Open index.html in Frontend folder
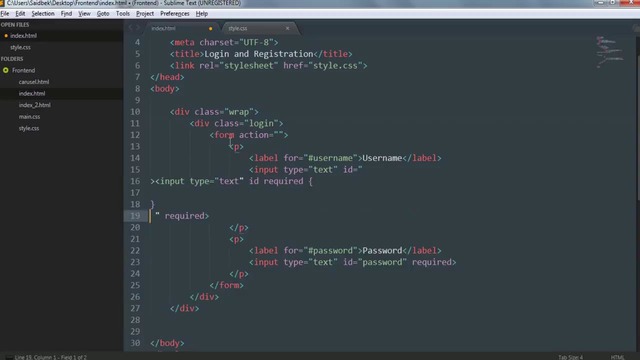 [32, 93]
